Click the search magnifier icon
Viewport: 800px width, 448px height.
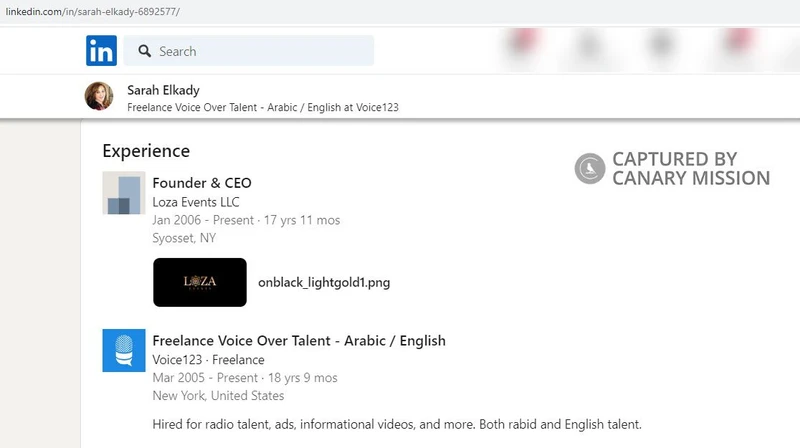tap(144, 51)
